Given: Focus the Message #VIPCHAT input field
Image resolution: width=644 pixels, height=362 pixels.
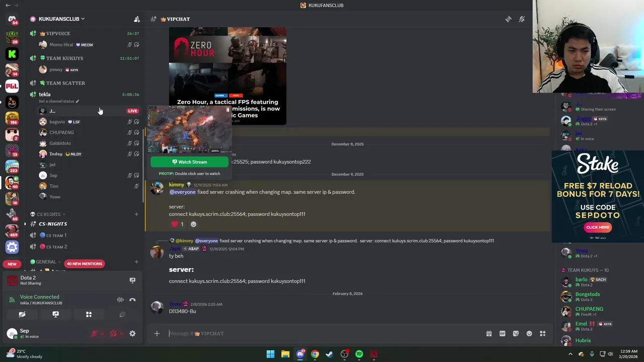Looking at the screenshot, I should tap(322, 333).
